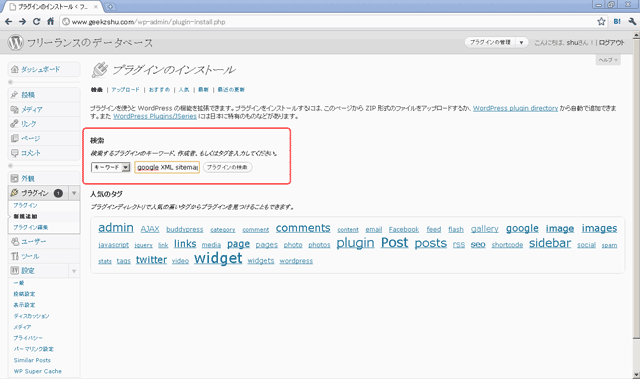Click the WordPress logo in the header

[16, 42]
